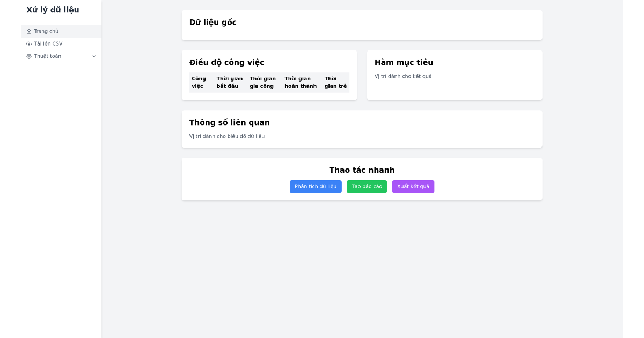Click the blue Phân tích dữ liệu button

point(316,186)
